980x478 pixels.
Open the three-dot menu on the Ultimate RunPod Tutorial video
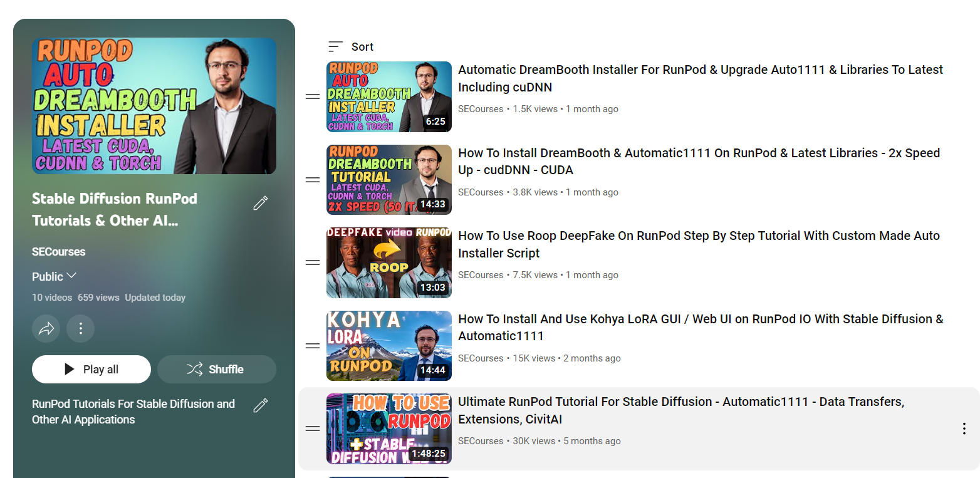point(964,428)
